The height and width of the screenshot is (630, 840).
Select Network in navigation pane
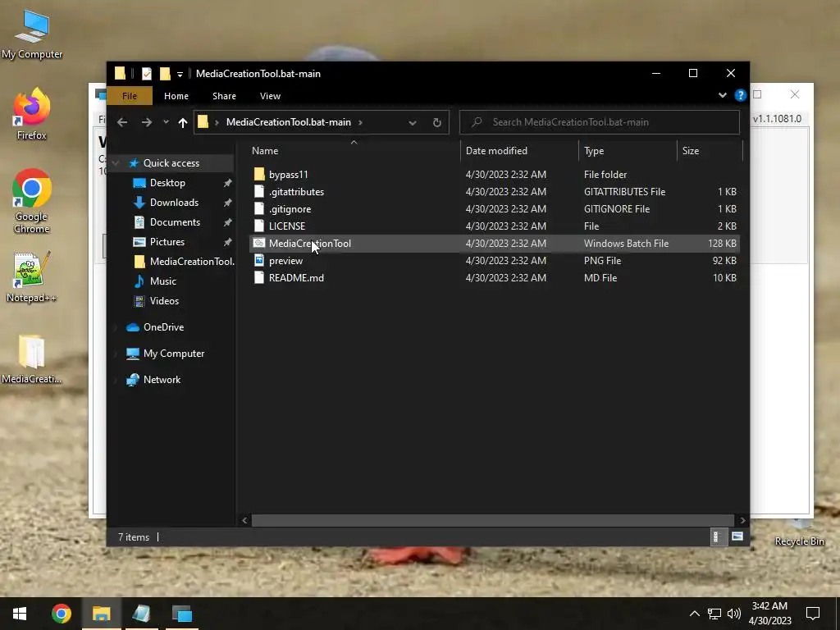tap(162, 379)
